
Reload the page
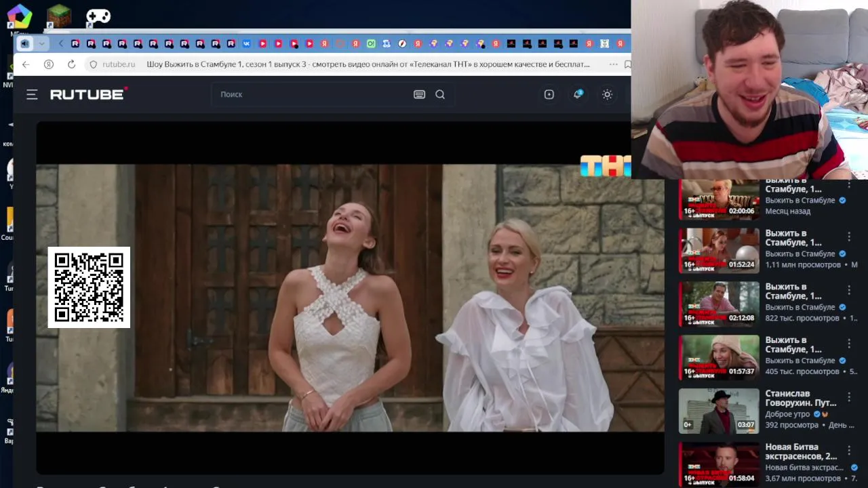pos(71,64)
